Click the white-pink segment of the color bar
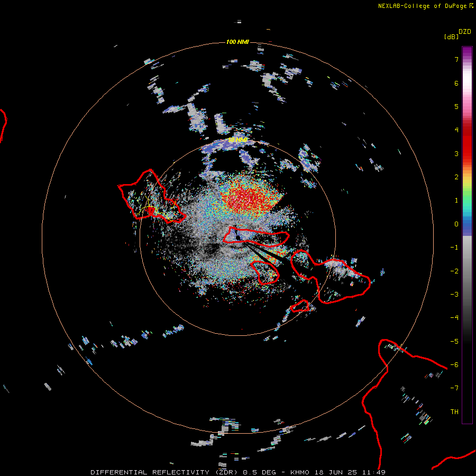 click(467, 88)
